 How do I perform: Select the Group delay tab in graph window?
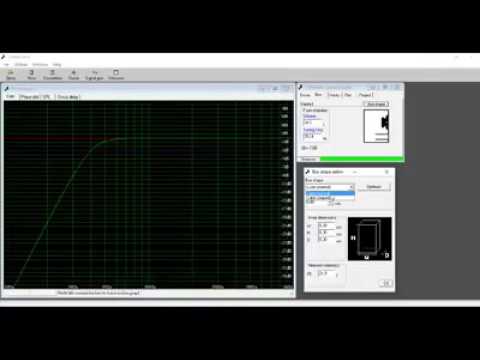pos(68,97)
